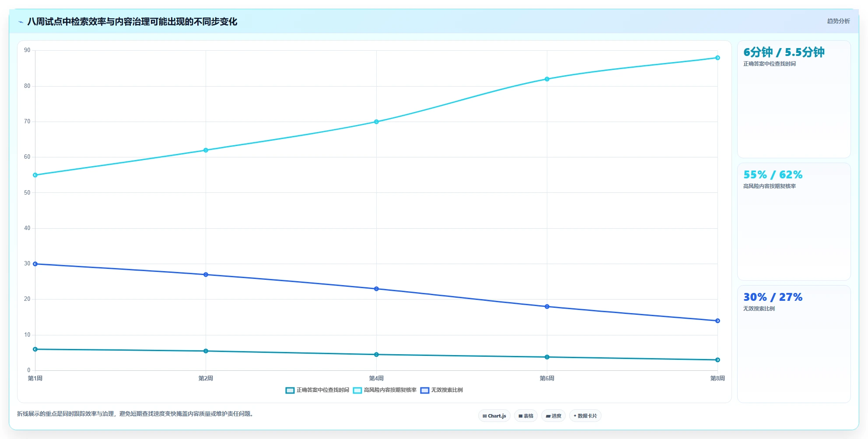Viewport: 868px width, 439px height.
Task: Click the footnote starting 折线展示的重点
Action: [x=136, y=414]
